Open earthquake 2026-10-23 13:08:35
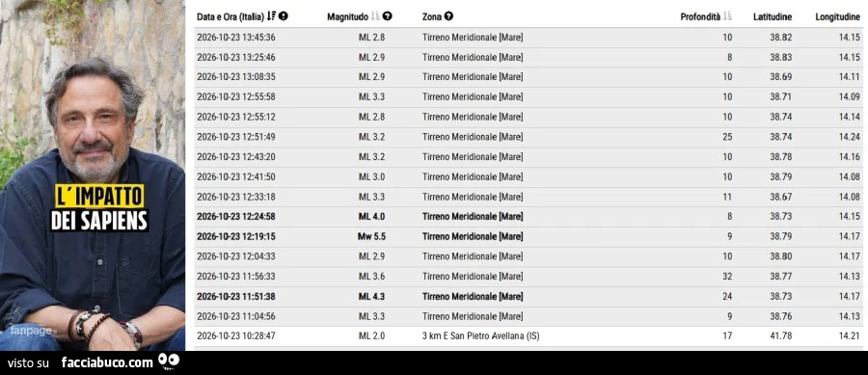 point(529,77)
